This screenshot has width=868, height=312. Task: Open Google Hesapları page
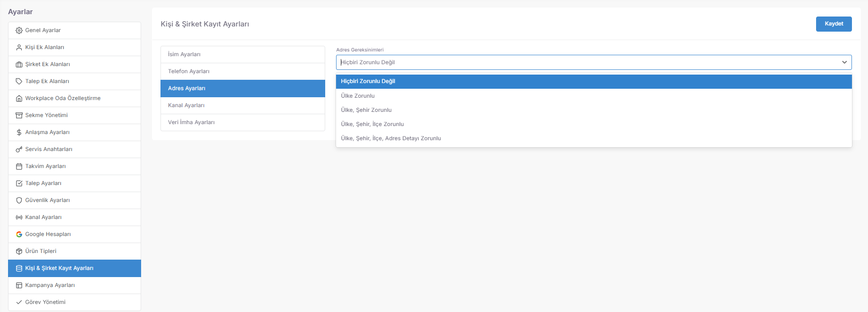click(x=75, y=234)
